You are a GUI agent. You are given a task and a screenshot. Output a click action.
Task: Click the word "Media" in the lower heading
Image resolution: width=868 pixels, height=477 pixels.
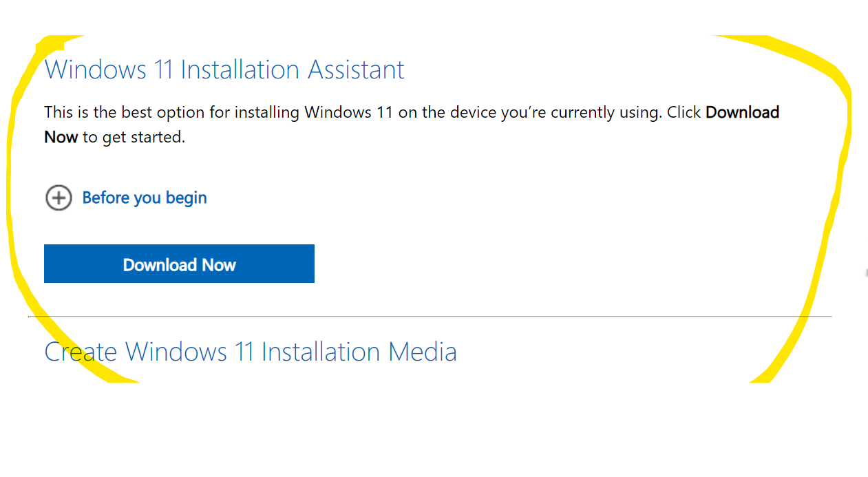[x=423, y=352]
